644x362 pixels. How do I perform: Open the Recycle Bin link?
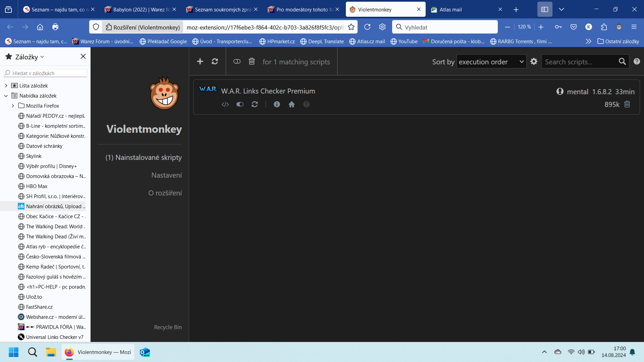pos(168,327)
